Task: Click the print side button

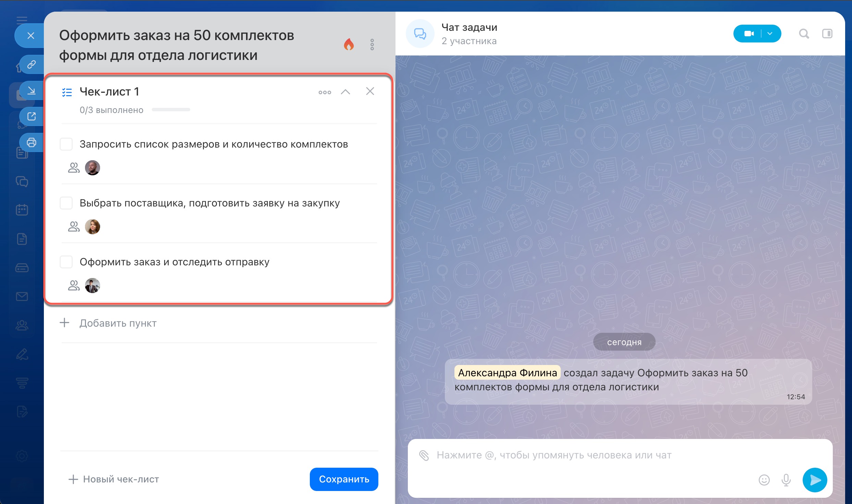Action: pyautogui.click(x=32, y=142)
